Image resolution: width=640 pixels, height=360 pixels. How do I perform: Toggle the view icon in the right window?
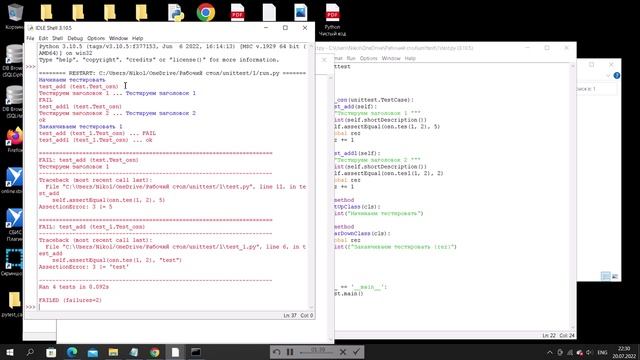606,276
